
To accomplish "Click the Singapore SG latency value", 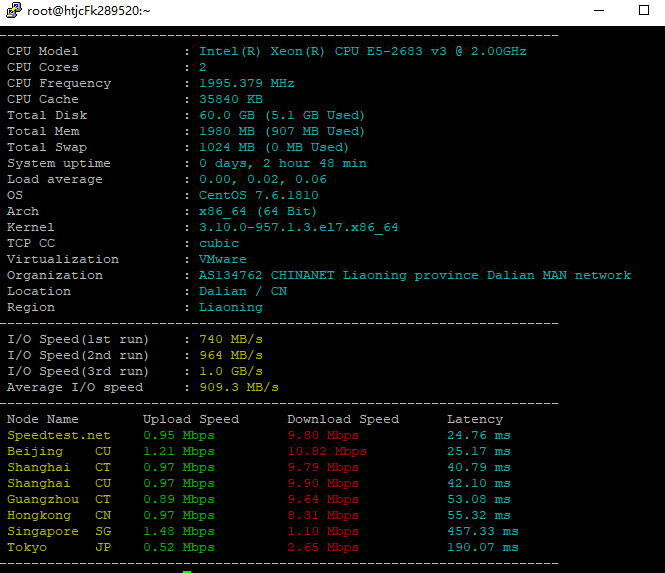I will (483, 531).
